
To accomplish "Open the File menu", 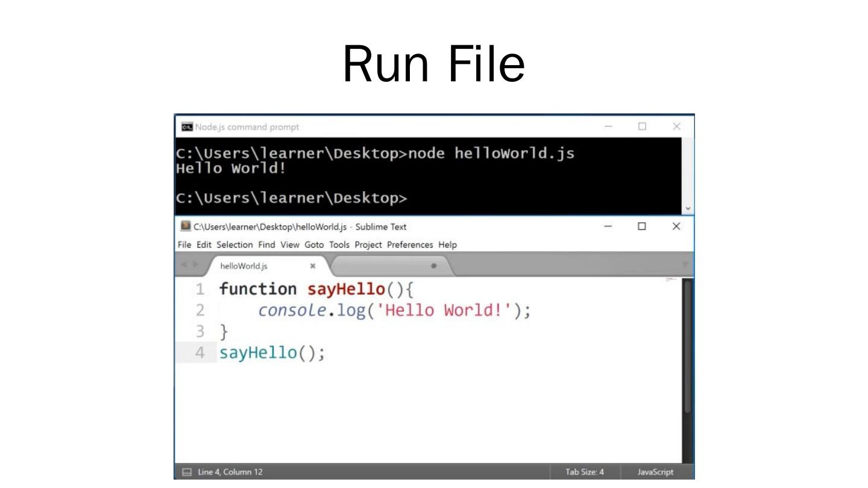I will pos(184,245).
